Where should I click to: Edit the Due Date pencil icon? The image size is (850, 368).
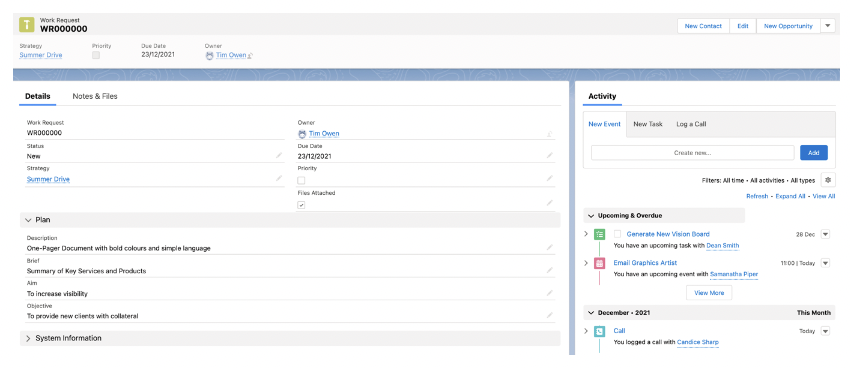point(550,156)
